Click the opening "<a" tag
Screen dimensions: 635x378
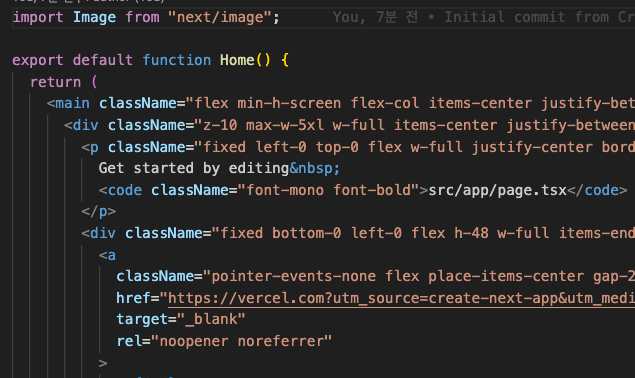point(107,255)
